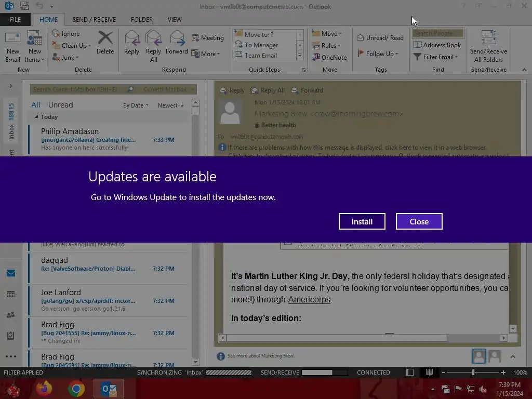Image resolution: width=532 pixels, height=399 pixels.
Task: Expand the Quick Steps gallery
Action: point(300,55)
